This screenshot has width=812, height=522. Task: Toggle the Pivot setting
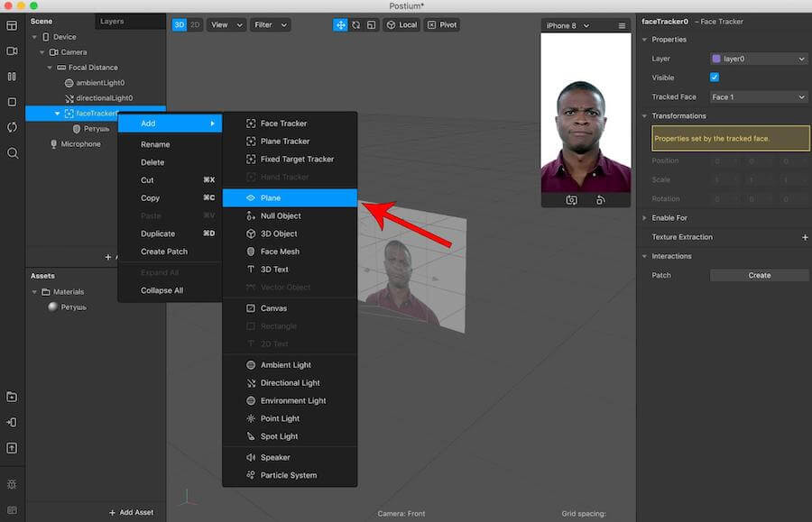pyautogui.click(x=442, y=25)
